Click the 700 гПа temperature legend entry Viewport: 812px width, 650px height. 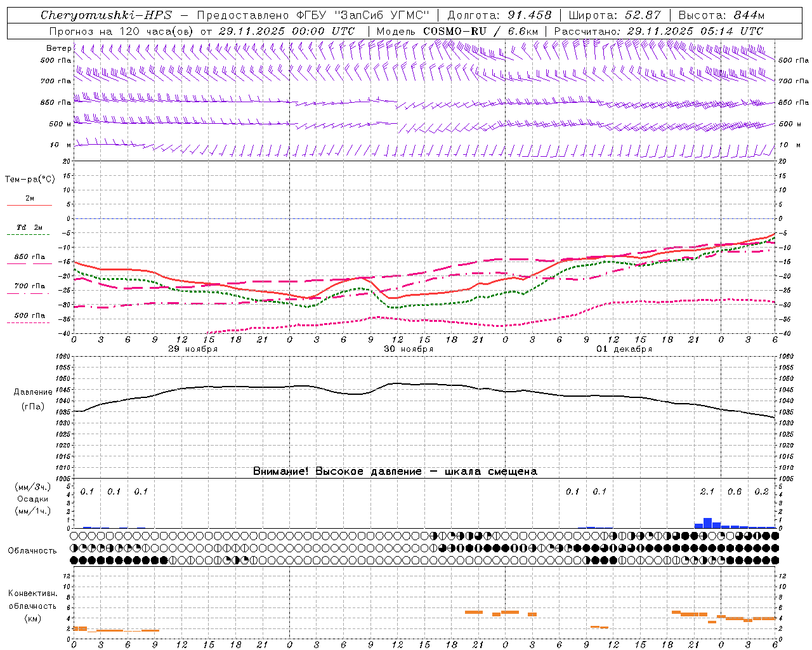(x=30, y=286)
